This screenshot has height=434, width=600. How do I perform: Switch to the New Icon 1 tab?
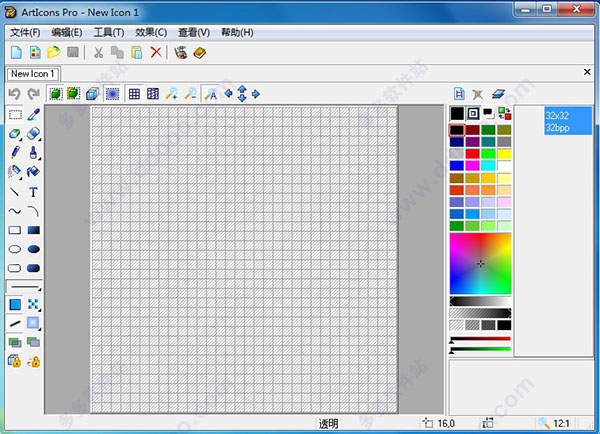tap(33, 73)
